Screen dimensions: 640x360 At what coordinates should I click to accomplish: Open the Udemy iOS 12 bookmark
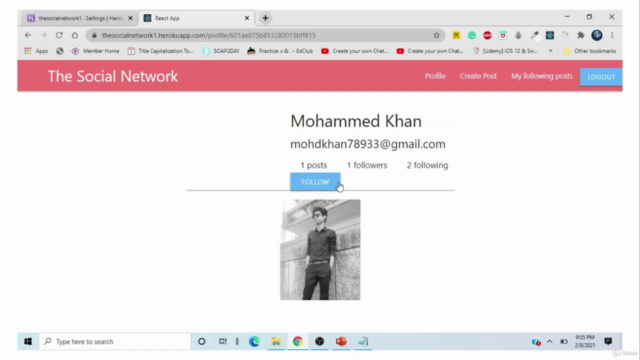click(x=505, y=51)
